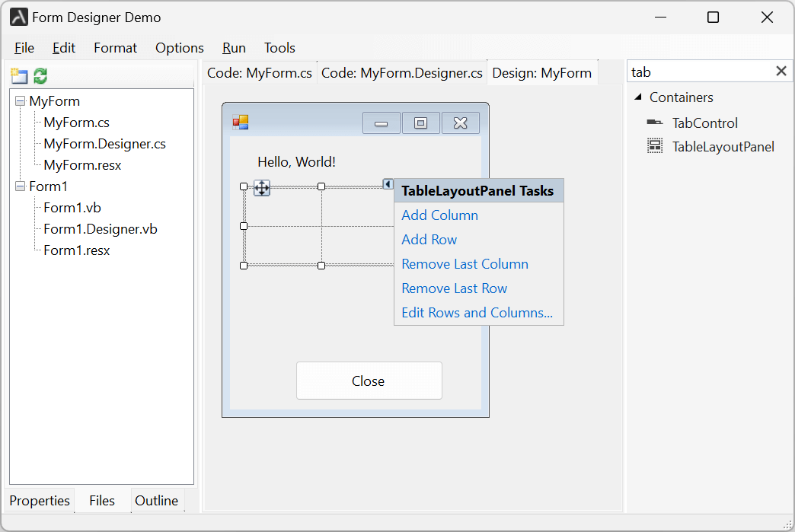Click the Form Designer Demo app icon
The image size is (795, 532).
point(19,18)
